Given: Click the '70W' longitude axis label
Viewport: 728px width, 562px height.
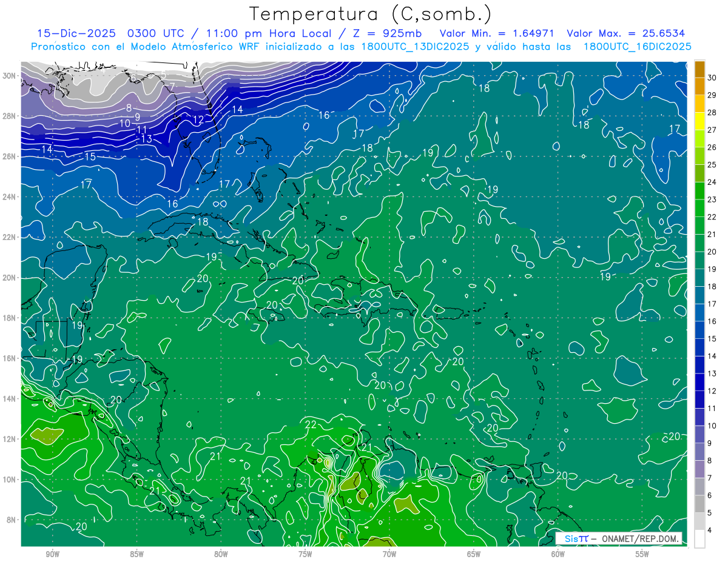Looking at the screenshot, I should 389,554.
